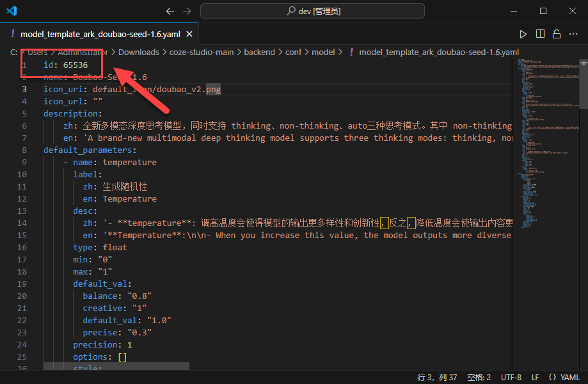Click the model breadcrumb segment
The image size is (588, 384).
pyautogui.click(x=323, y=52)
